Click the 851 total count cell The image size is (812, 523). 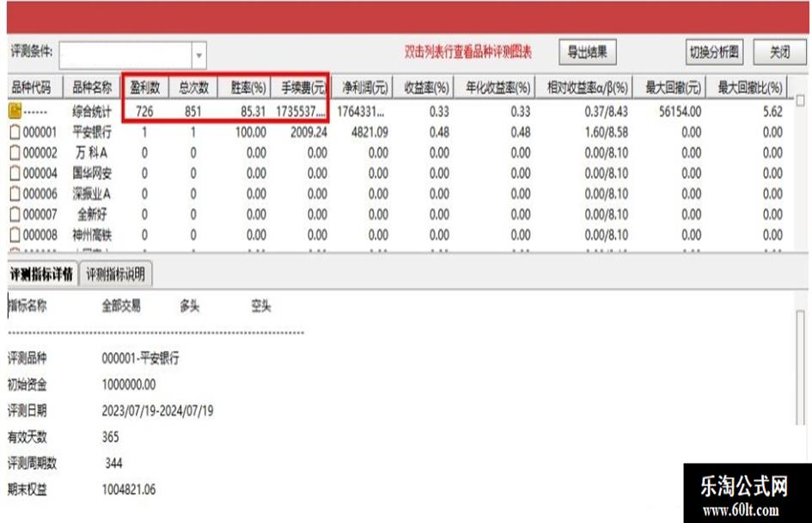click(193, 112)
